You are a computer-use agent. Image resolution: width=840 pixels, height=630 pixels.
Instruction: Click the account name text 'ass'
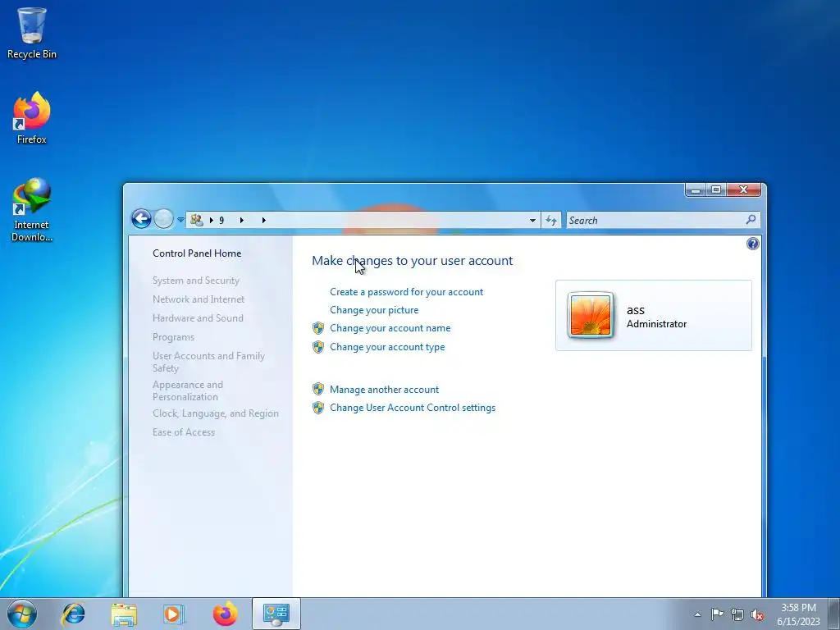pyautogui.click(x=636, y=309)
